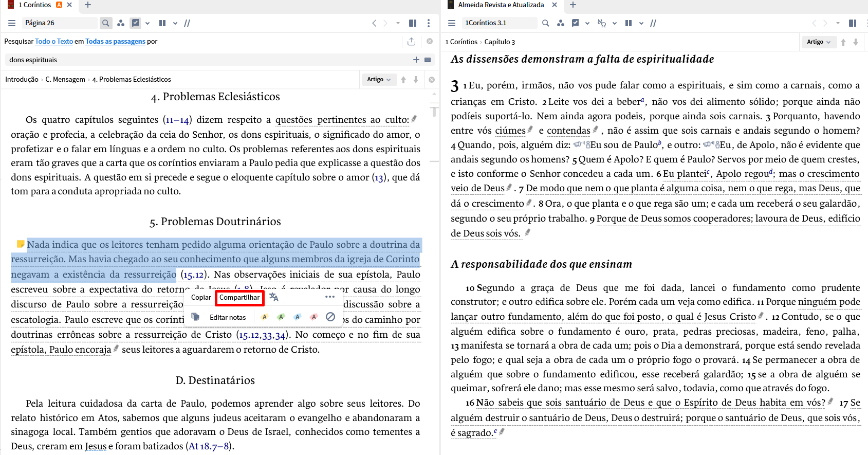This screenshot has height=455, width=868.
Task: Toggle the interlinear icon in the Almeida panel
Action: pyautogui.click(x=602, y=23)
